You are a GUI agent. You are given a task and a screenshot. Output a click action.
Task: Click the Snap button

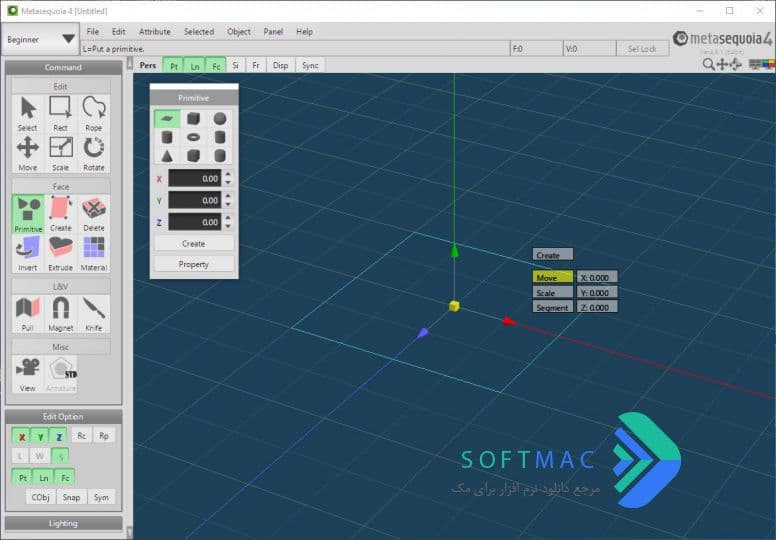(71, 497)
